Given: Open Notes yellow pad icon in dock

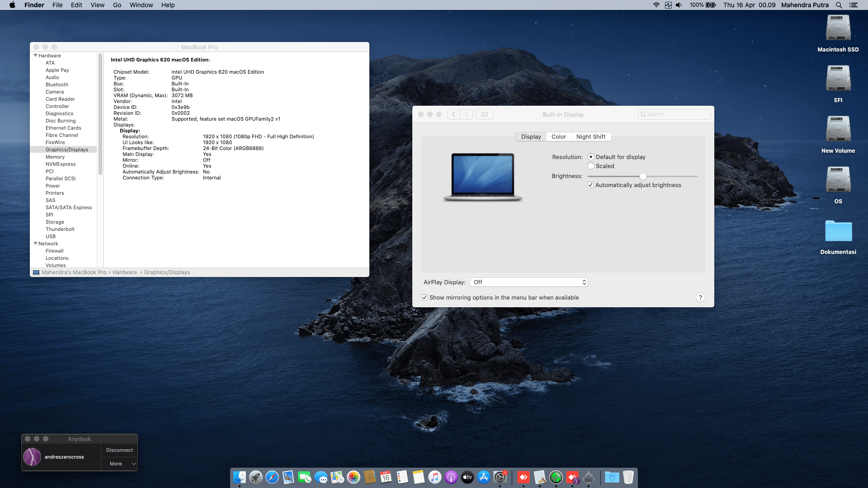Looking at the screenshot, I should tap(419, 477).
